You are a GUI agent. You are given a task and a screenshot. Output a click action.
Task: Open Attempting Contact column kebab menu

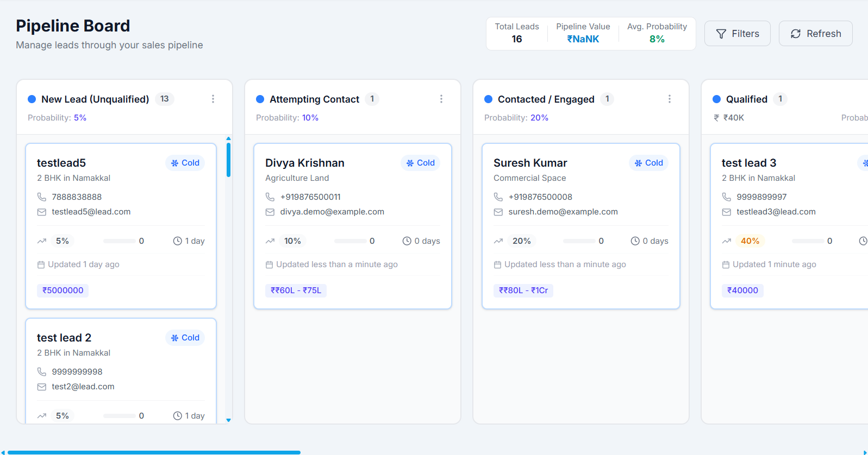tap(441, 99)
